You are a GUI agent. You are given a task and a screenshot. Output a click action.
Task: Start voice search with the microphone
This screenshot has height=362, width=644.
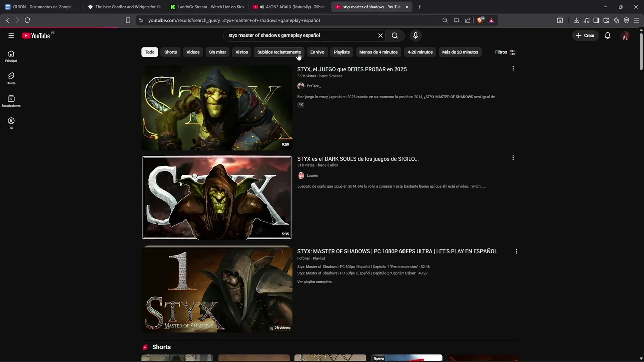(415, 35)
